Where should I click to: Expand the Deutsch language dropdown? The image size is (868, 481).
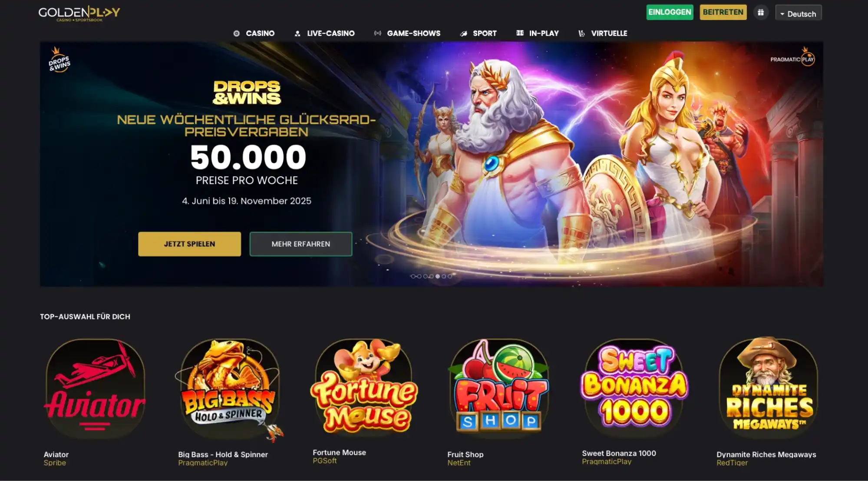pos(799,13)
